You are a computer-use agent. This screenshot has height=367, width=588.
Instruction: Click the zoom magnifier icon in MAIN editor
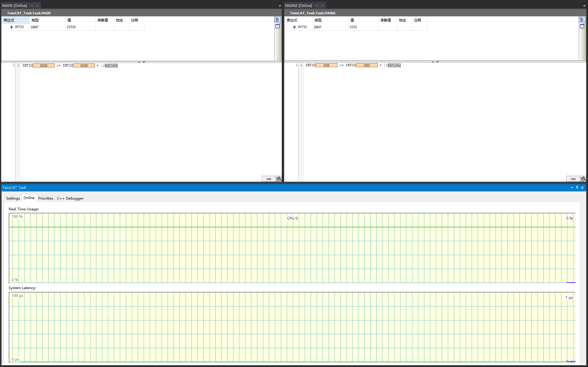coord(279,179)
